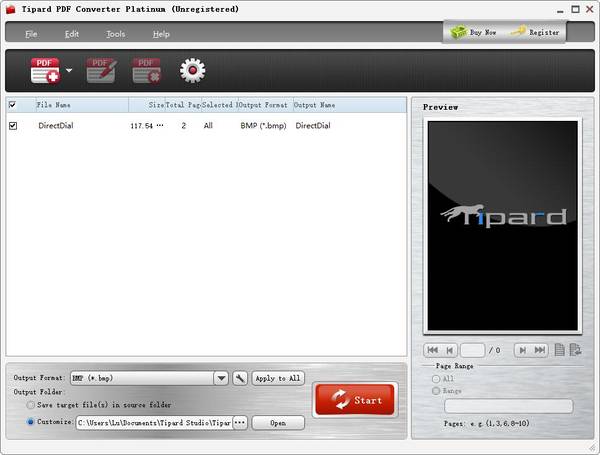Click the red Start button
Screen dimensions: 600x455
click(x=355, y=400)
